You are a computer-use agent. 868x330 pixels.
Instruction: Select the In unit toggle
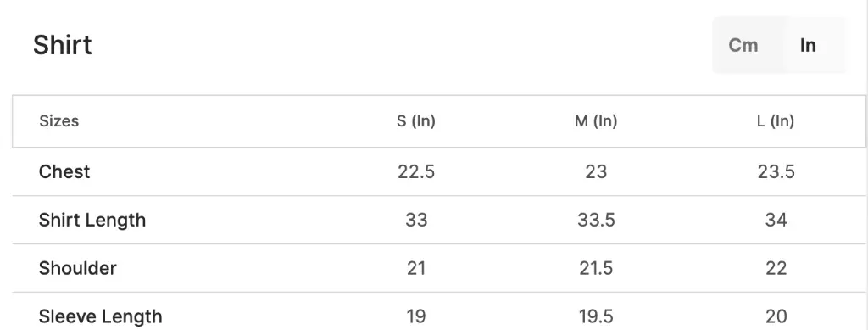click(x=808, y=46)
